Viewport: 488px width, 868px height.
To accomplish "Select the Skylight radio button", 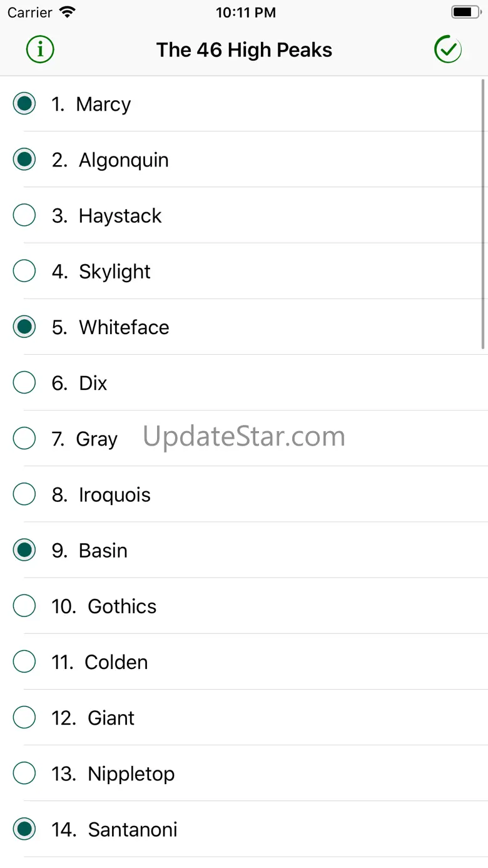I will [x=24, y=271].
